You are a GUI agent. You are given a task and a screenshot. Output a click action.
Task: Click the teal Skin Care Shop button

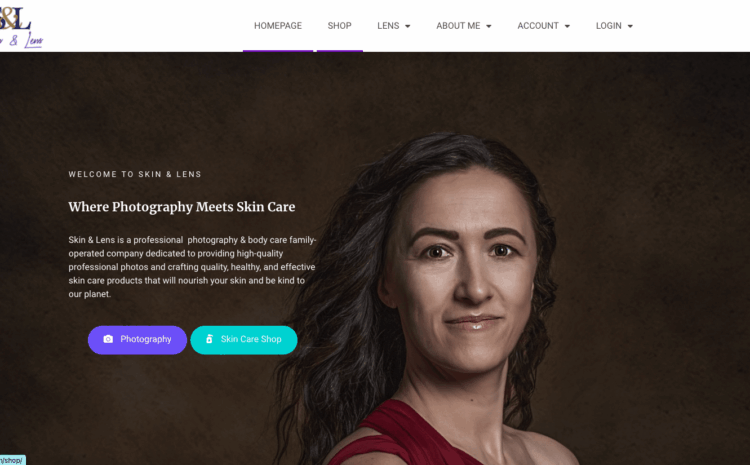[x=244, y=340]
